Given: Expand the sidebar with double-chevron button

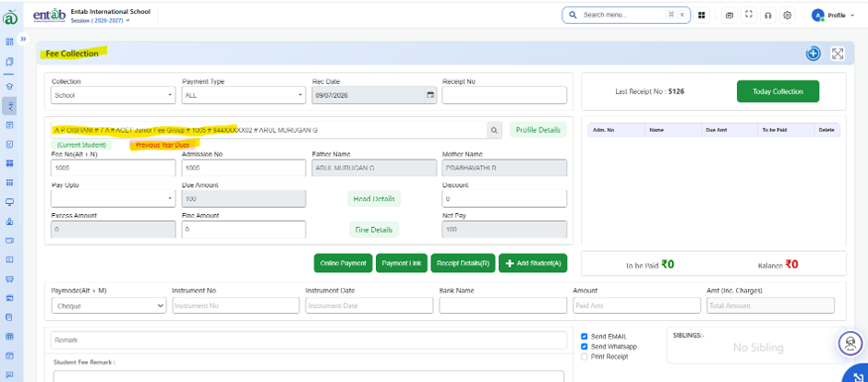Looking at the screenshot, I should click(x=23, y=39).
